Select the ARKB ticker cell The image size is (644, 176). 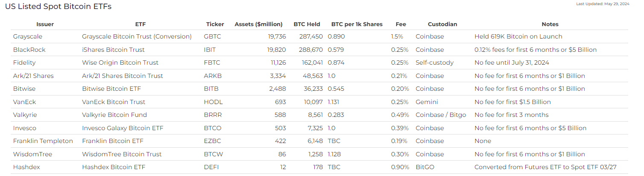(213, 76)
